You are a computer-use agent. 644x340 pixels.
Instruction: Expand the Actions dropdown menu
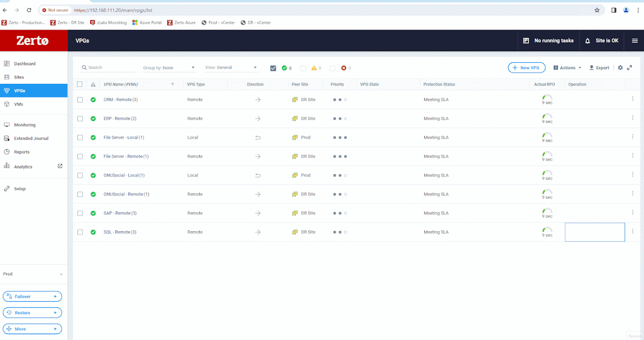tap(567, 68)
